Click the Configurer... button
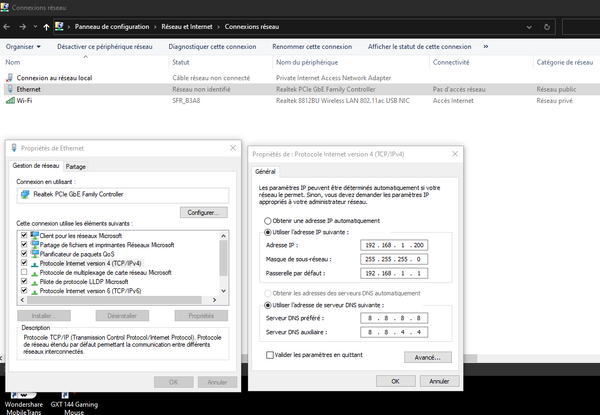 coord(204,213)
